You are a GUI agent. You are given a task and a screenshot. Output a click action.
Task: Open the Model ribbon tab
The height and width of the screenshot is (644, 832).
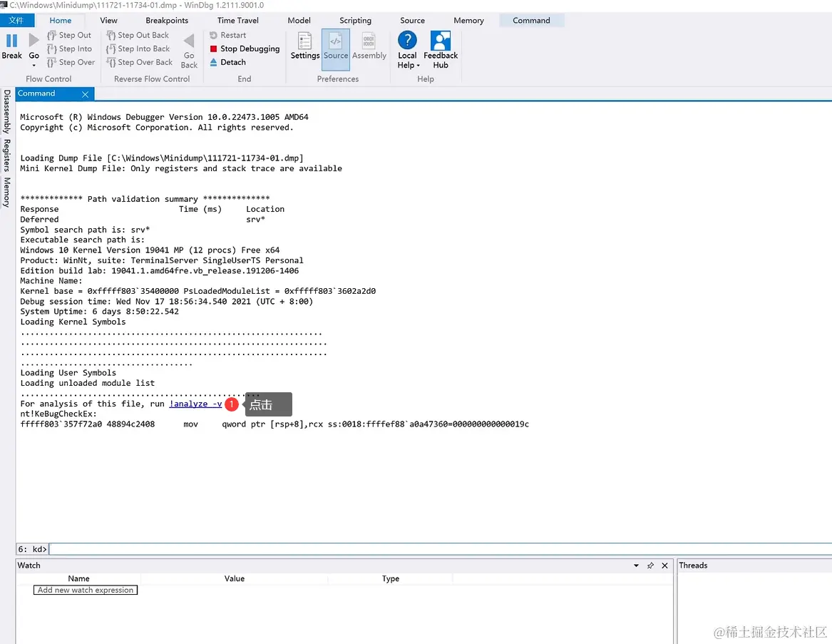299,20
